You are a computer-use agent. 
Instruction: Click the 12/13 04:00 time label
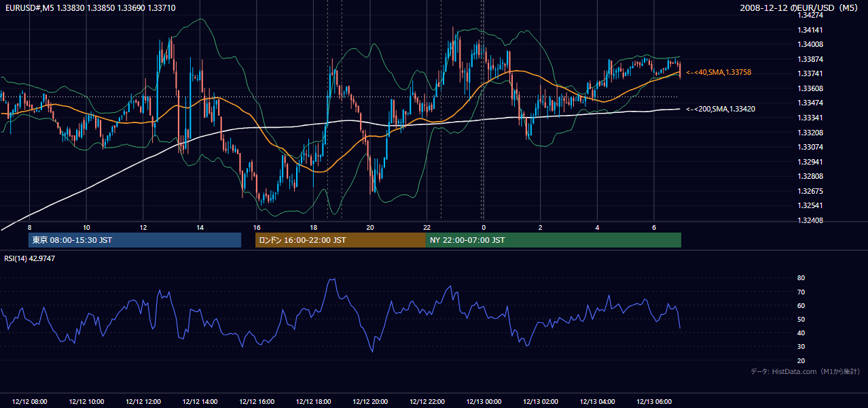[597, 402]
